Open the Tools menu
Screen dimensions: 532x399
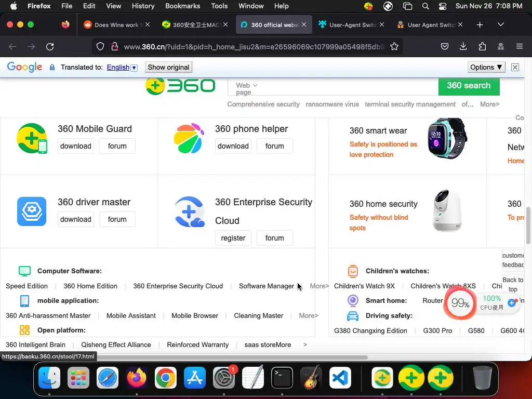click(x=219, y=6)
